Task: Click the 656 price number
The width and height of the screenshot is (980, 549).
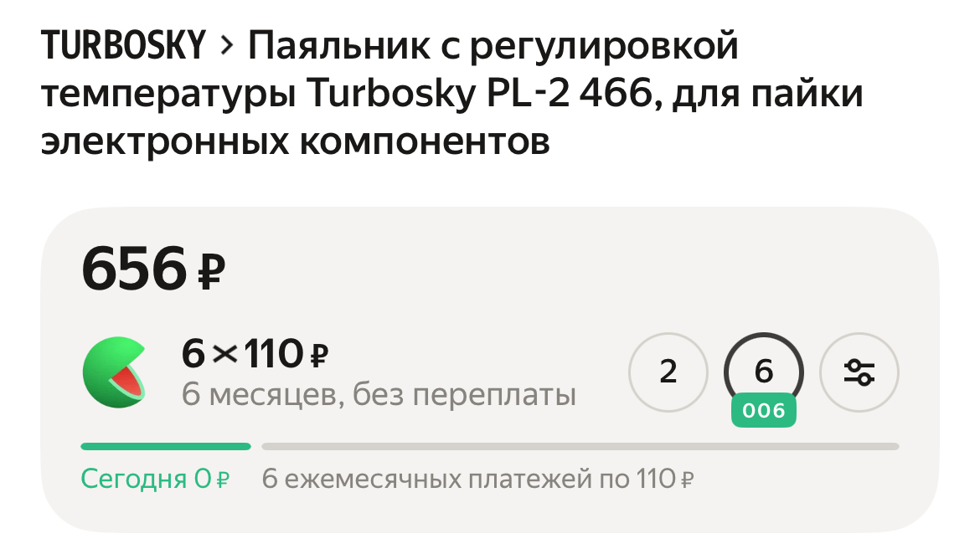Action: 133,269
